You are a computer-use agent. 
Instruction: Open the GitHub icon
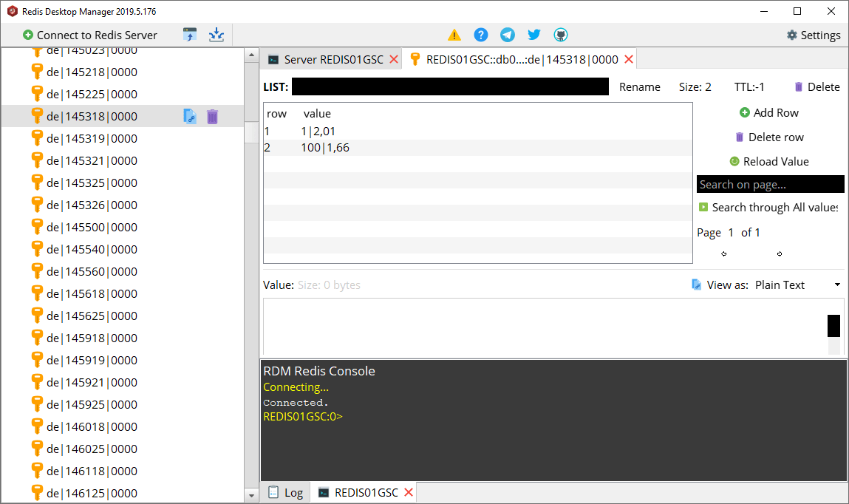click(x=560, y=35)
